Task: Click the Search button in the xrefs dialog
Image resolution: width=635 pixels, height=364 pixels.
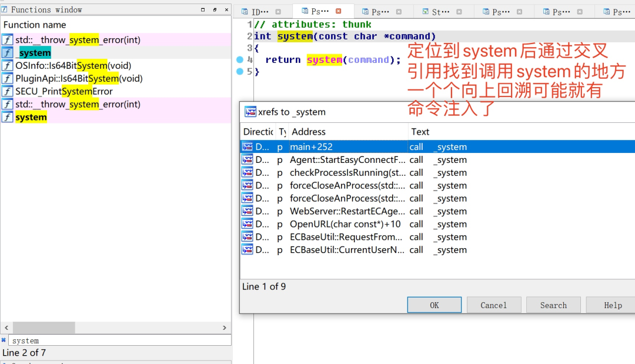Action: pyautogui.click(x=553, y=305)
